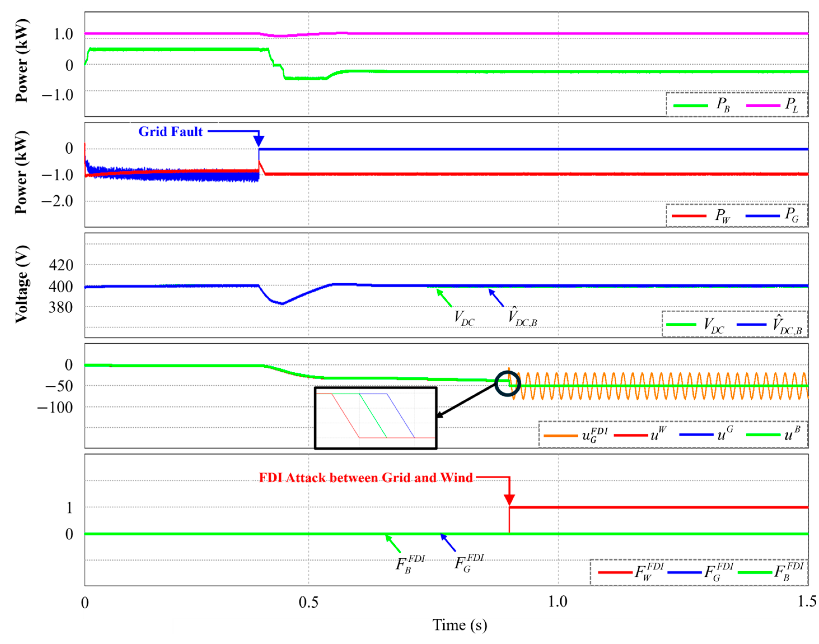
Task: Click the green arrow above the F_B^FDI label
Action: tap(392, 544)
